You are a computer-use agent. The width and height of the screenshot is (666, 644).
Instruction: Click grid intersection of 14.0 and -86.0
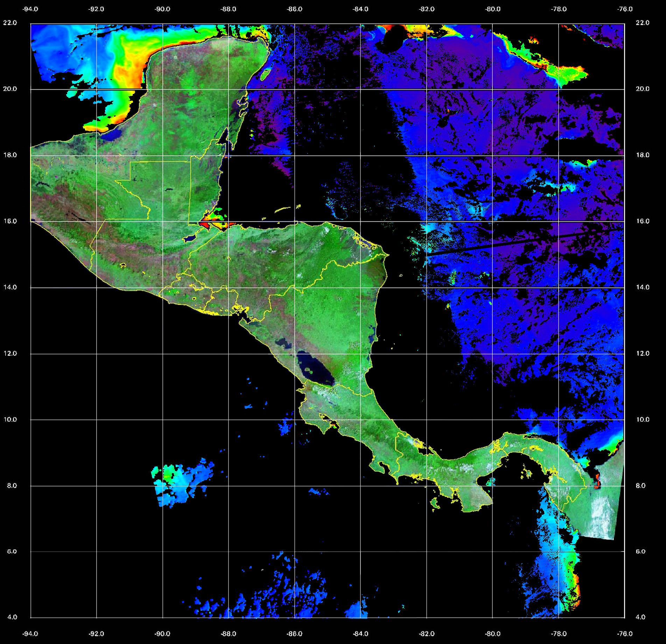[x=294, y=288]
